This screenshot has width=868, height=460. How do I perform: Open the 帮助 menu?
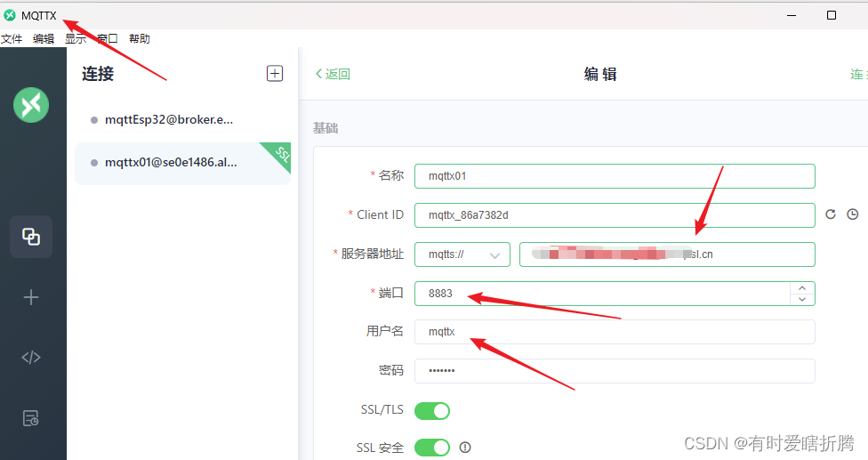(140, 39)
